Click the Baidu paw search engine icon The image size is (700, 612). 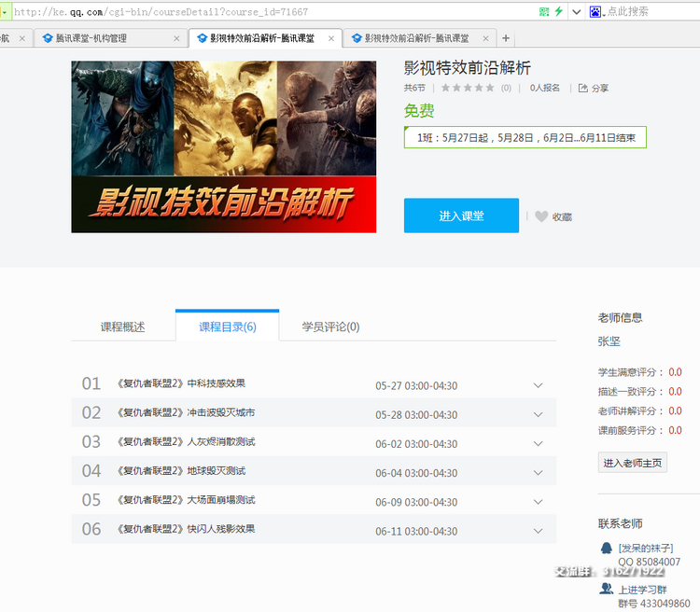[595, 11]
